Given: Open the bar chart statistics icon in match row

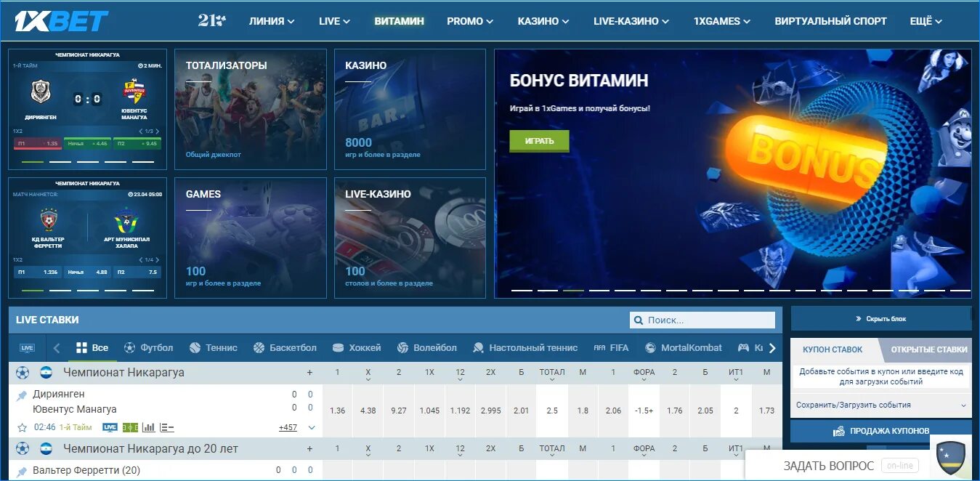Looking at the screenshot, I should coord(148,427).
